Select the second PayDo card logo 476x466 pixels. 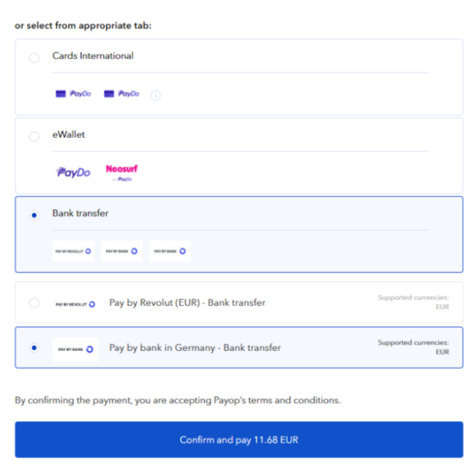121,94
